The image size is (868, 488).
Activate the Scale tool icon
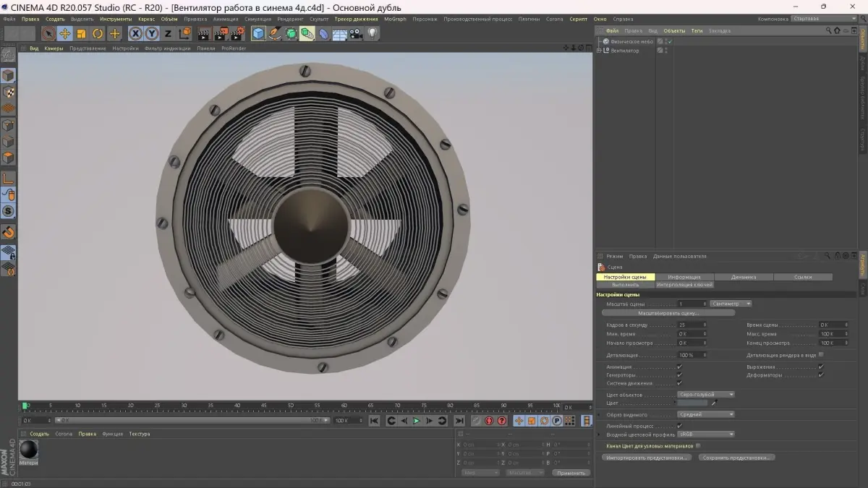pos(82,33)
